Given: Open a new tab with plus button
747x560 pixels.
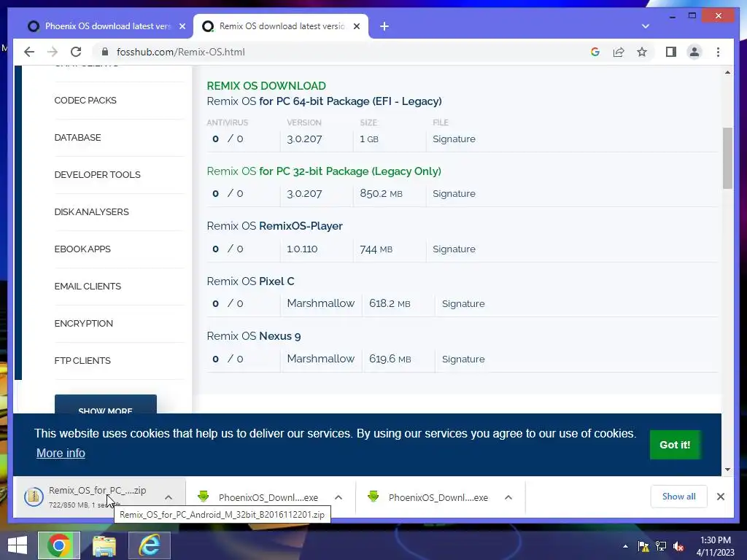Looking at the screenshot, I should coord(384,27).
